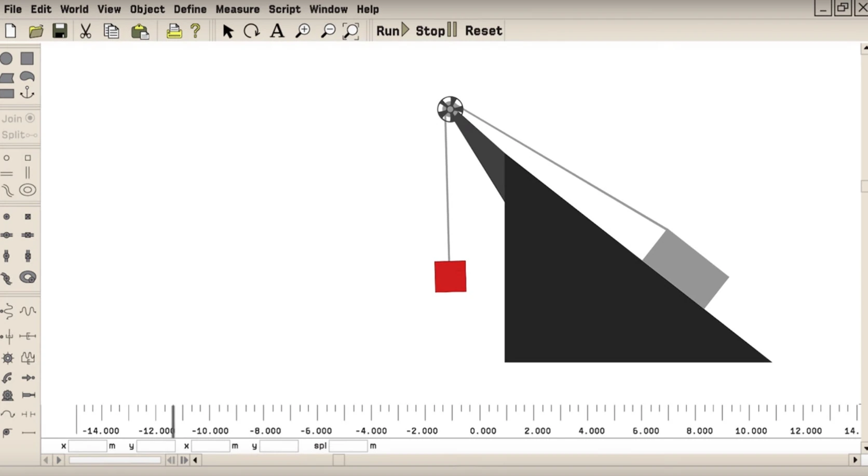Open a file using the folder icon

click(x=36, y=31)
